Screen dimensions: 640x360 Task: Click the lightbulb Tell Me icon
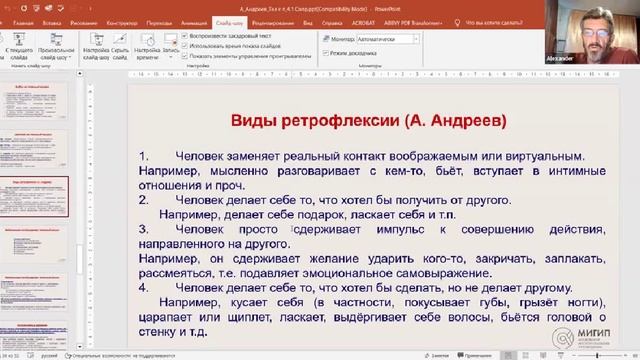[457, 23]
